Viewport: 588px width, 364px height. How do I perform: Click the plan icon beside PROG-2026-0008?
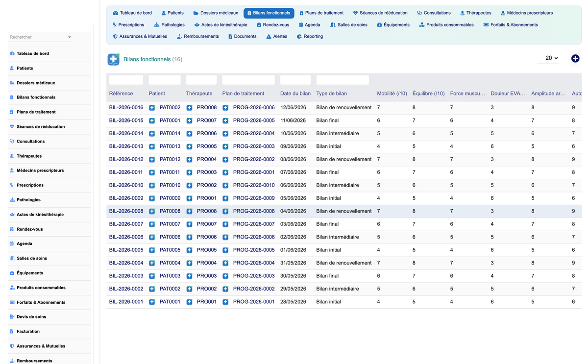[x=225, y=211]
